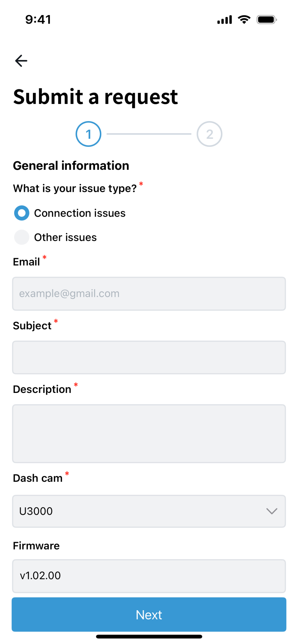Tap the 9:41 clock in status bar
This screenshot has width=298, height=644.
pyautogui.click(x=38, y=19)
